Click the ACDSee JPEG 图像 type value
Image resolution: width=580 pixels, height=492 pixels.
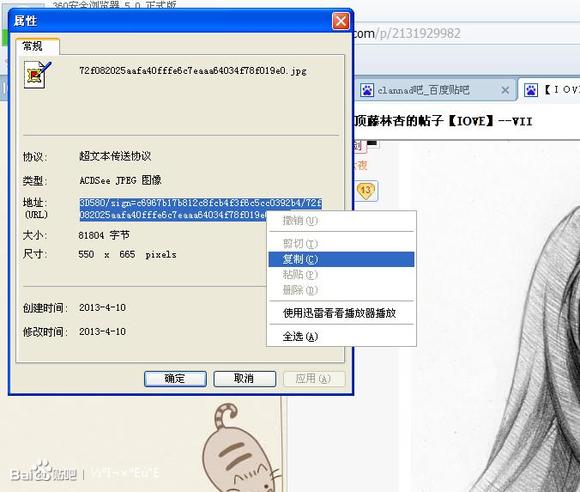120,181
